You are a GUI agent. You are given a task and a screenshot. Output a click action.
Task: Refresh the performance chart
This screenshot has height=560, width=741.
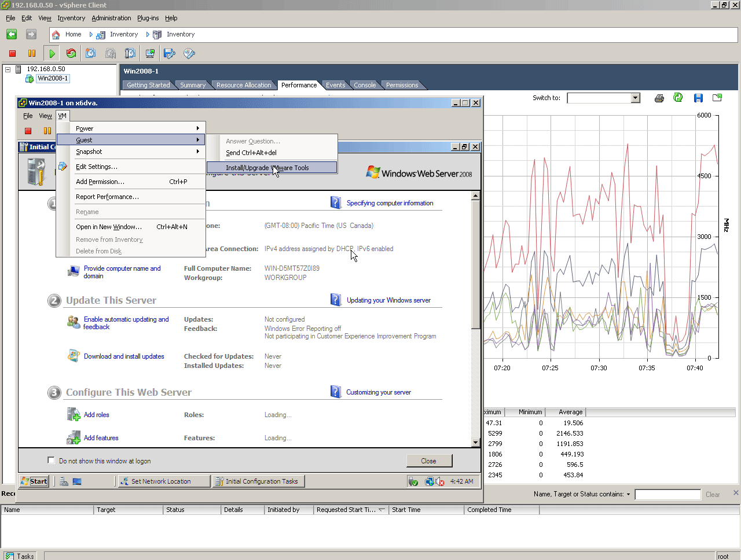tap(678, 98)
